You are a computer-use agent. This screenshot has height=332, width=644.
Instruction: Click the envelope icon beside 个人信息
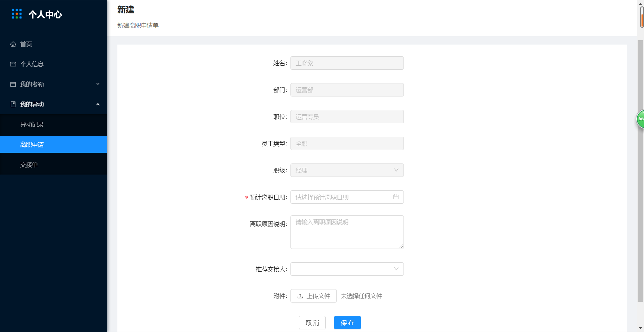(x=13, y=64)
